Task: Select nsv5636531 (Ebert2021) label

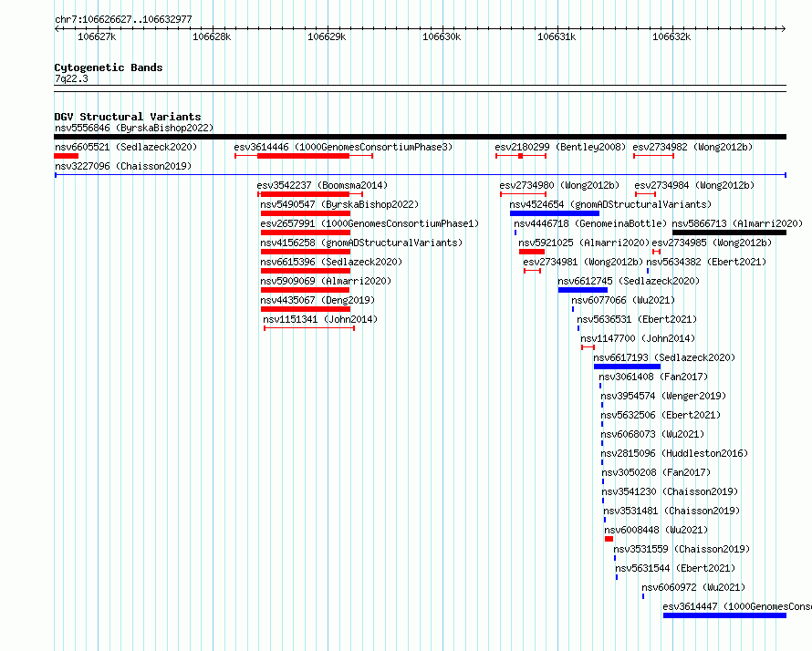Action: 637,319
